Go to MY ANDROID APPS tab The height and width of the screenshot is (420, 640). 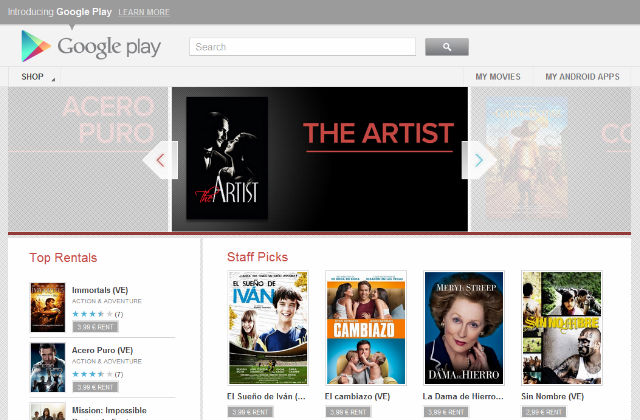582,77
